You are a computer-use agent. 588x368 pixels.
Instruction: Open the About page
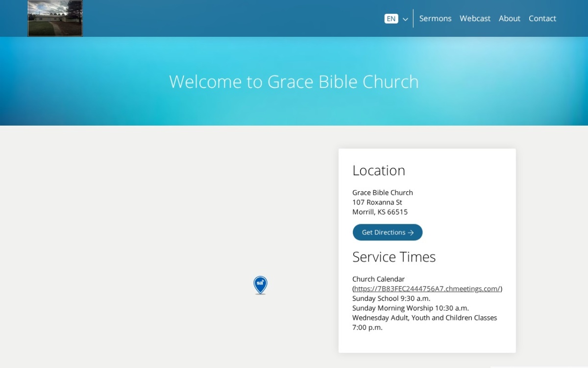509,19
